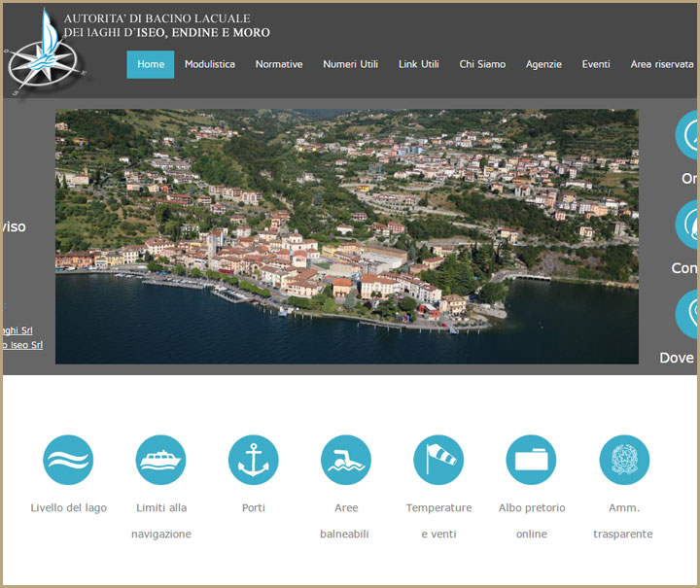Screen dimensions: 700x588
Task: Click the location pin icon above Dove
Action: tap(688, 314)
